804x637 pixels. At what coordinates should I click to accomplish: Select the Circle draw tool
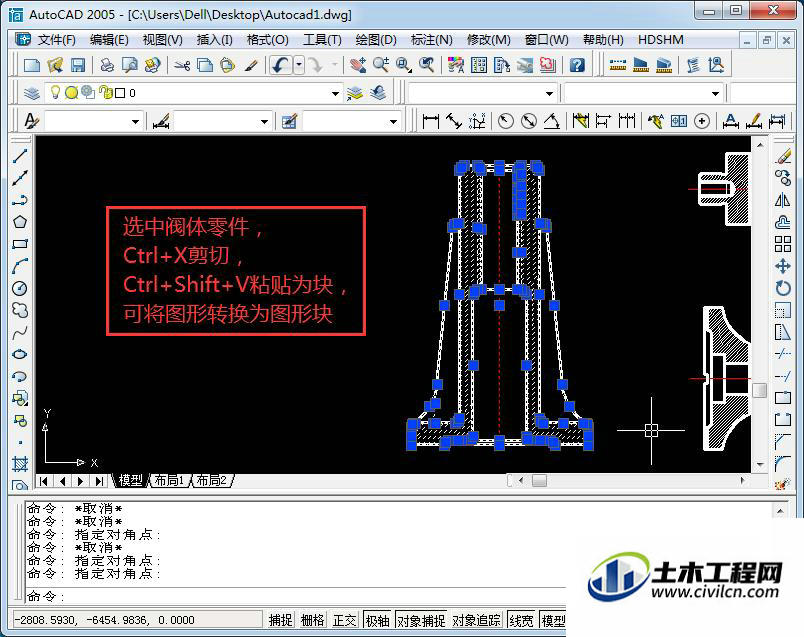pos(20,288)
